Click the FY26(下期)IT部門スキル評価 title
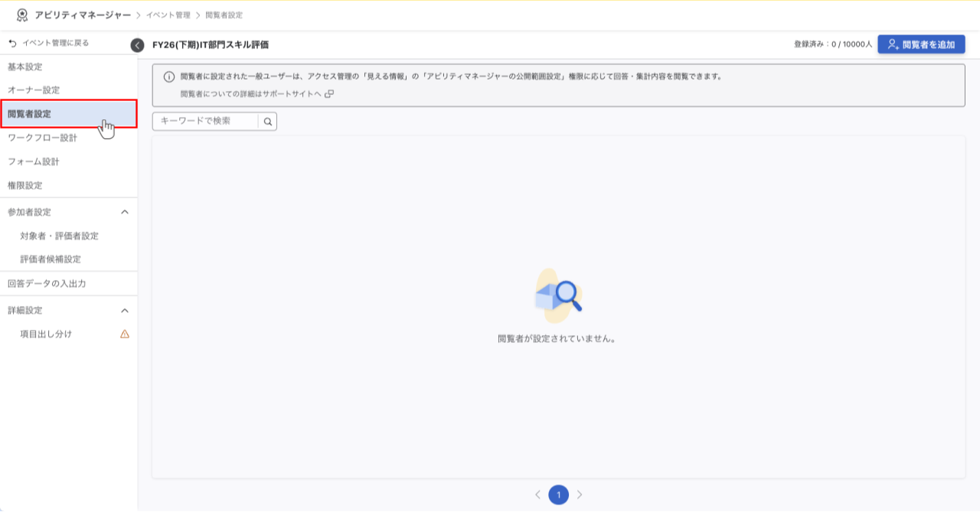The image size is (980, 512). [211, 45]
